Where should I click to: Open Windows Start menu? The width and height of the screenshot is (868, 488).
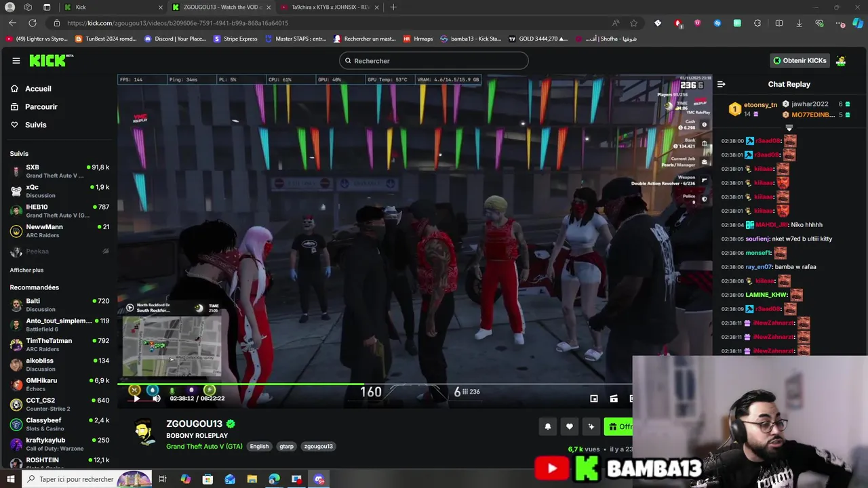pos(10,479)
